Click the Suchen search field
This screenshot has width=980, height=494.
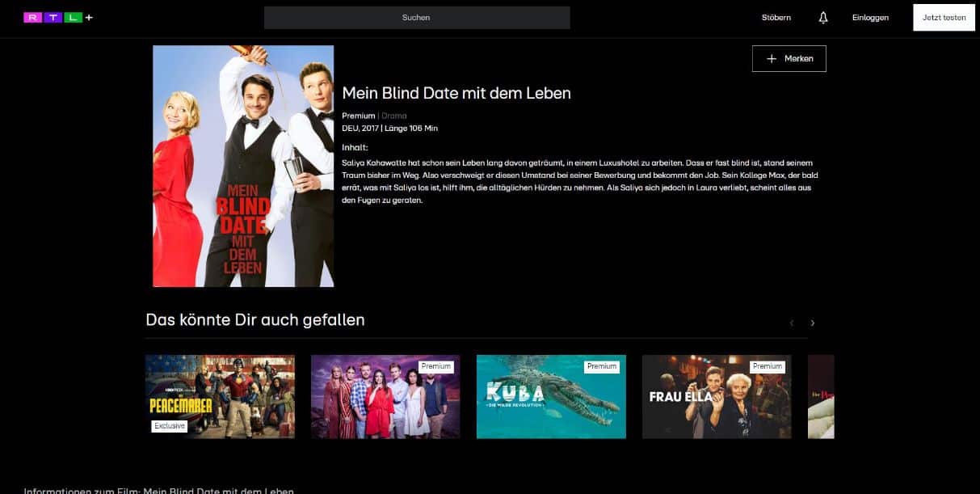click(x=417, y=18)
